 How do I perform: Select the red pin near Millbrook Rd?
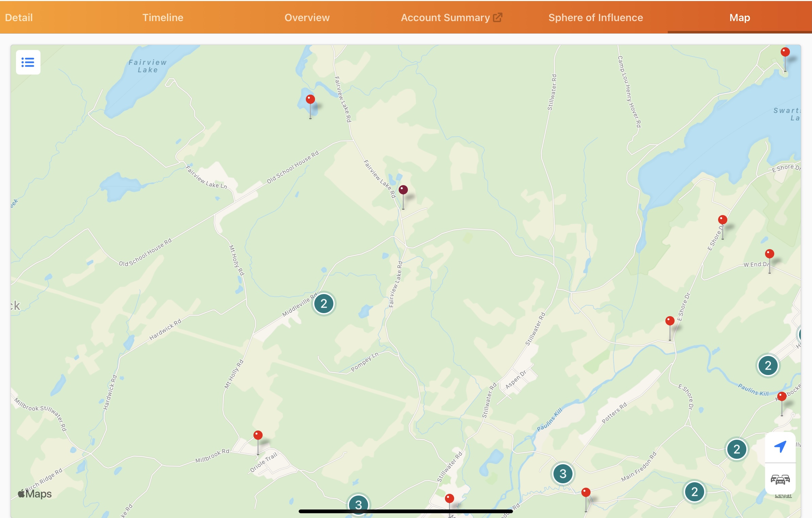258,436
